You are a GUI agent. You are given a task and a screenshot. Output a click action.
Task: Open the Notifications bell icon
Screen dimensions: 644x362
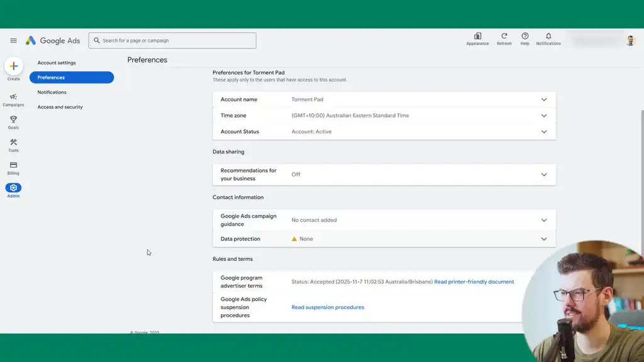tap(548, 36)
